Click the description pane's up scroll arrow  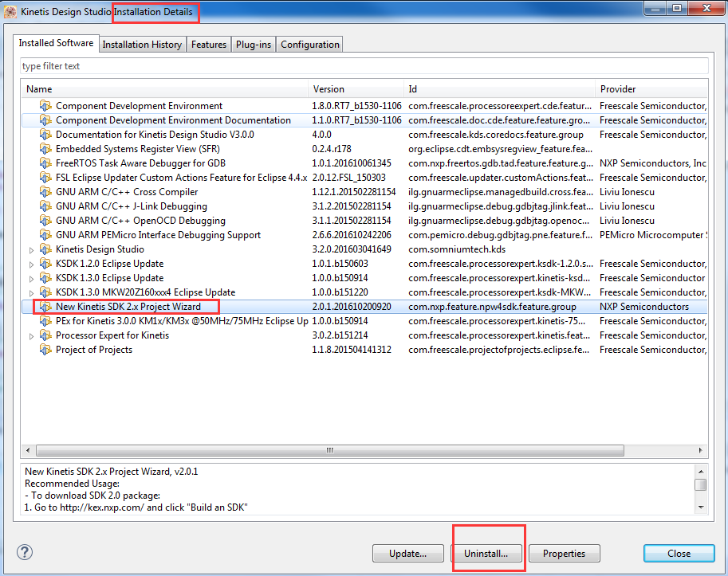click(x=701, y=472)
